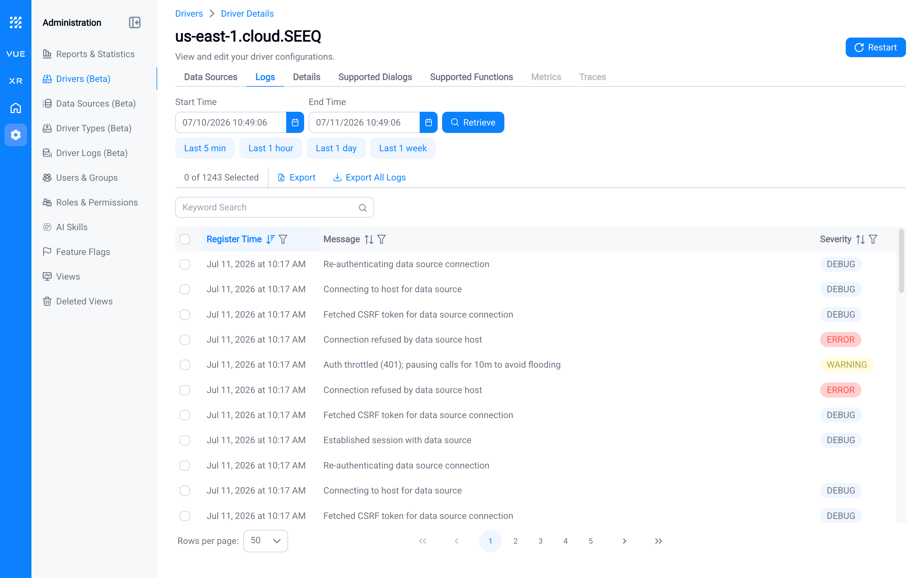Follow the Drivers breadcrumb link
Viewport: 924px width, 578px height.
click(189, 14)
